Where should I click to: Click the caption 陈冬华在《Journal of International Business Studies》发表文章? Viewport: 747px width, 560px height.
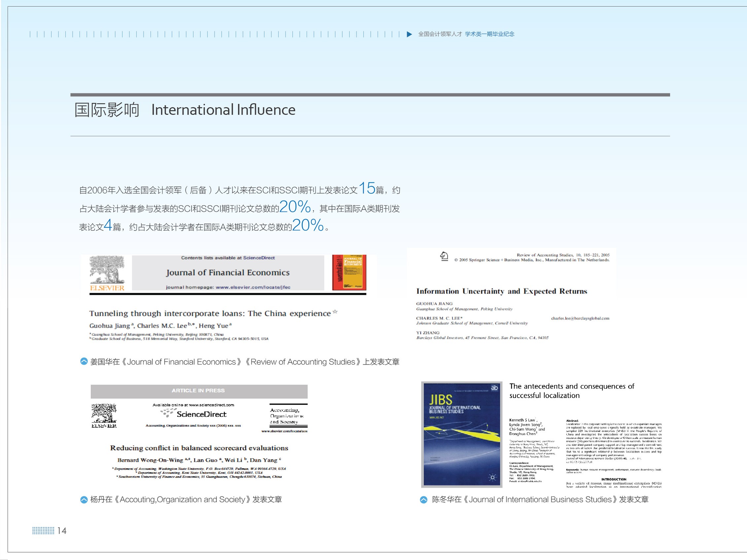click(540, 500)
